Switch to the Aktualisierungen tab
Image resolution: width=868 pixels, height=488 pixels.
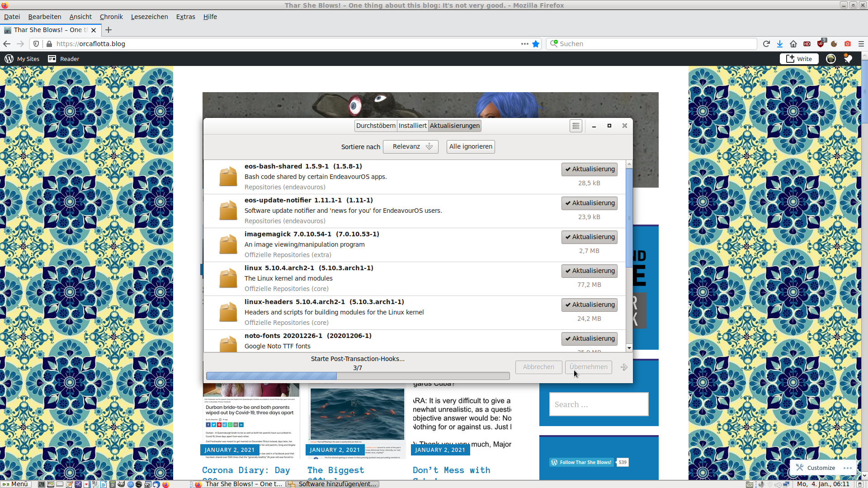[454, 126]
